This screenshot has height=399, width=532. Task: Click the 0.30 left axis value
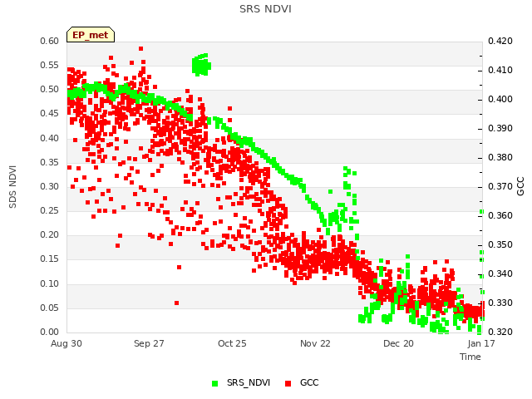click(50, 186)
